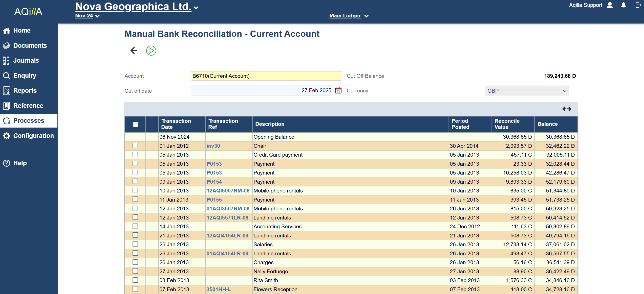Open the user profile icon

pos(610,5)
